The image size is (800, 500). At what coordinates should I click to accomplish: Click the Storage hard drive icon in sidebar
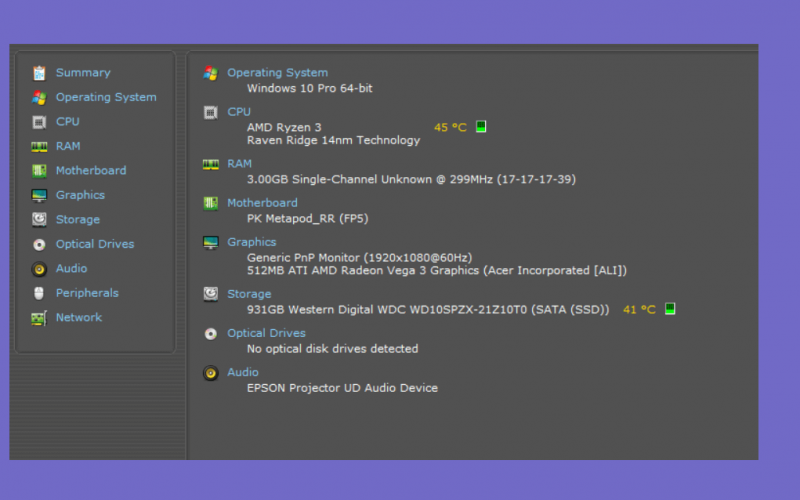[x=39, y=219]
